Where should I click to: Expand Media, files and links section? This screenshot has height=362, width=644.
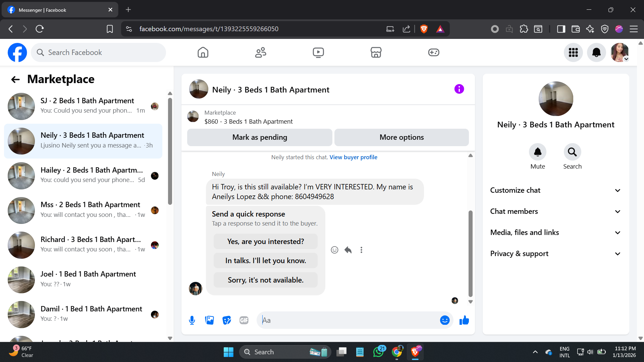pos(555,233)
